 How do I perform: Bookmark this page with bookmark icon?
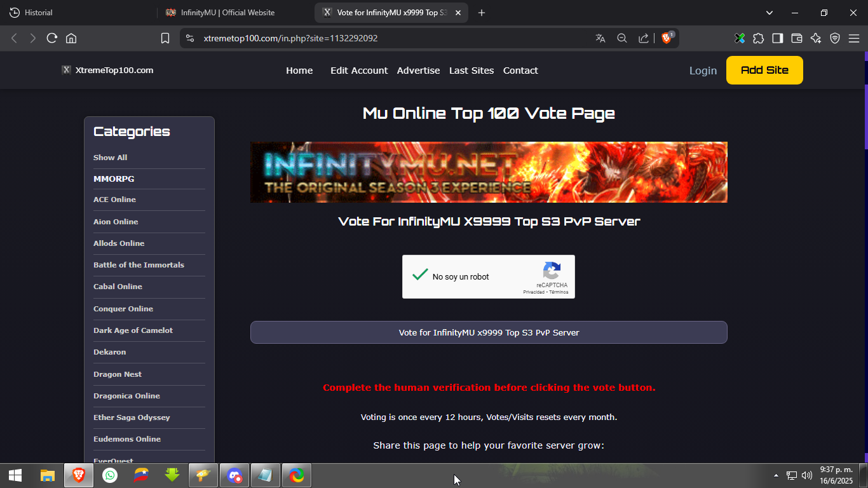165,38
